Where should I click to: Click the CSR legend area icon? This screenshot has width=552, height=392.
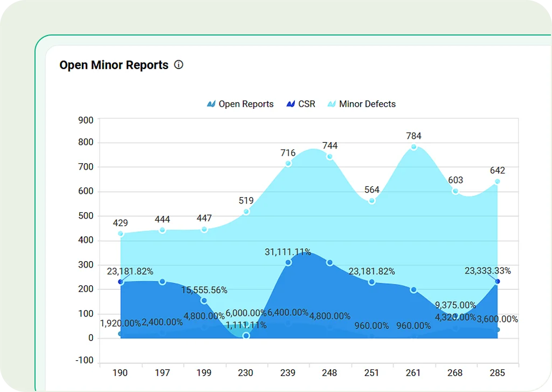coord(291,104)
